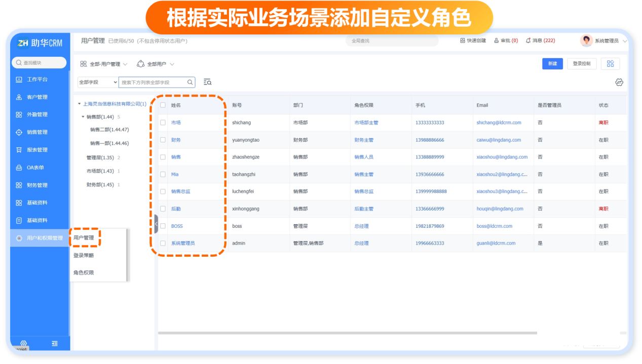Click the advanced search filter icon
The width and height of the screenshot is (642, 364).
point(207,82)
